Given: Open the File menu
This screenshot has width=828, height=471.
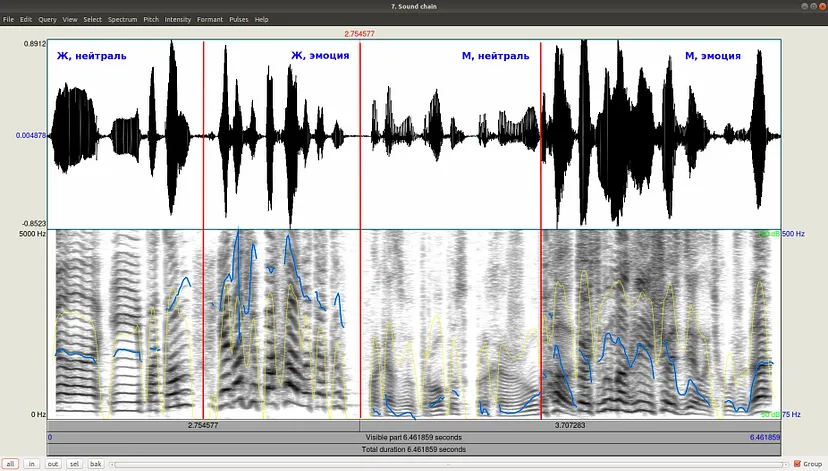Looking at the screenshot, I should [x=8, y=20].
